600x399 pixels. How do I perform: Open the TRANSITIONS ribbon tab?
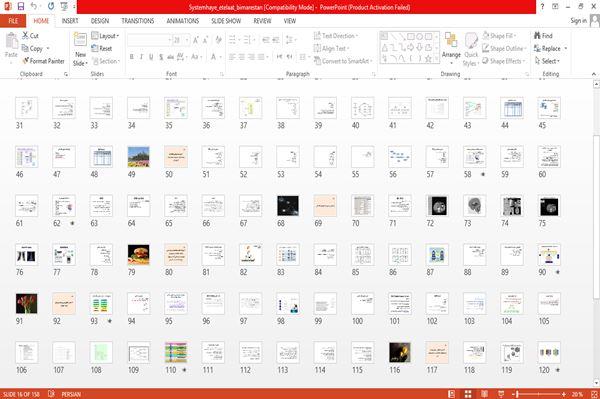tap(138, 21)
